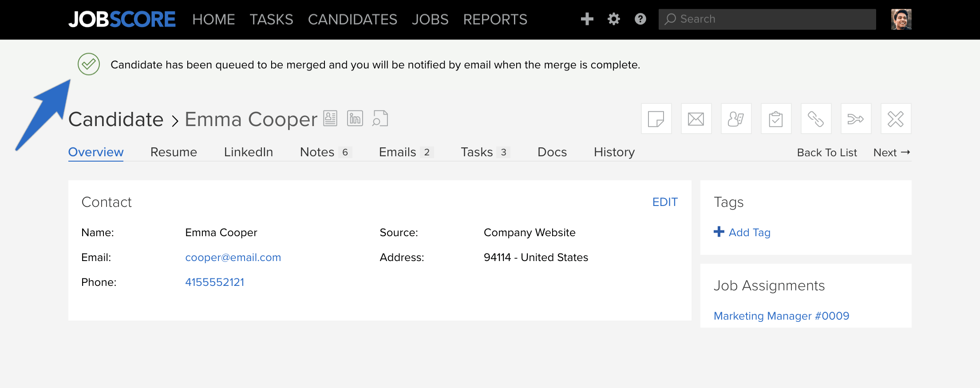Viewport: 980px width, 388px height.
Task: Open the Emails tab
Action: [x=406, y=152]
